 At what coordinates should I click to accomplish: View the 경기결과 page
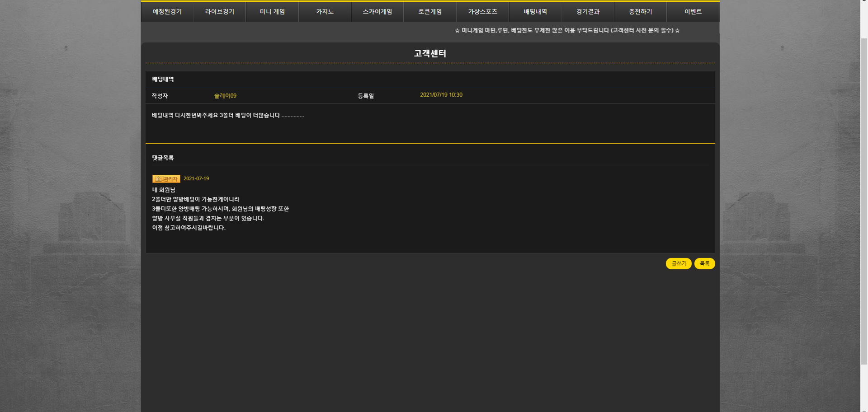coord(588,12)
